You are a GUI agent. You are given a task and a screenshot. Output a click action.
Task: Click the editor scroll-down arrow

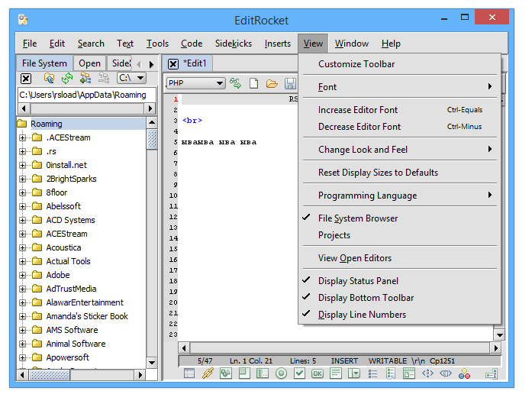[499, 335]
